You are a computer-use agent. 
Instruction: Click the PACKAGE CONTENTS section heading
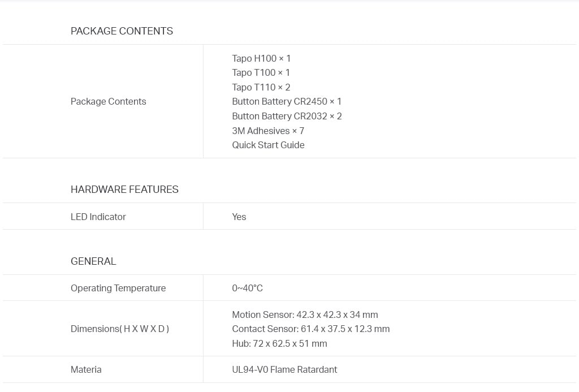click(x=122, y=31)
